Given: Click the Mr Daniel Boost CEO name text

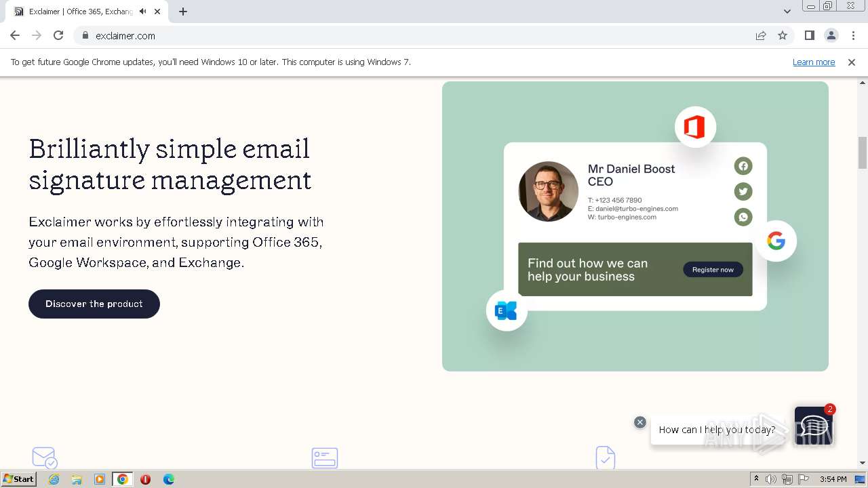Looking at the screenshot, I should tap(631, 175).
